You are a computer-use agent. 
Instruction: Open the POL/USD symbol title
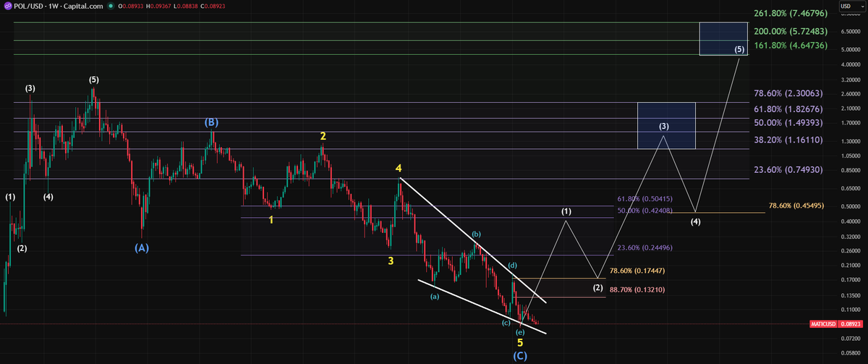click(x=59, y=7)
